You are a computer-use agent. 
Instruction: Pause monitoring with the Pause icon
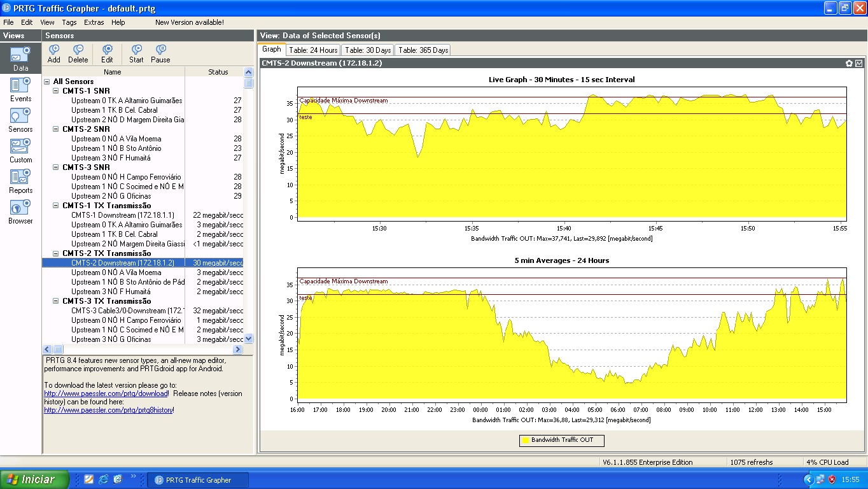160,53
